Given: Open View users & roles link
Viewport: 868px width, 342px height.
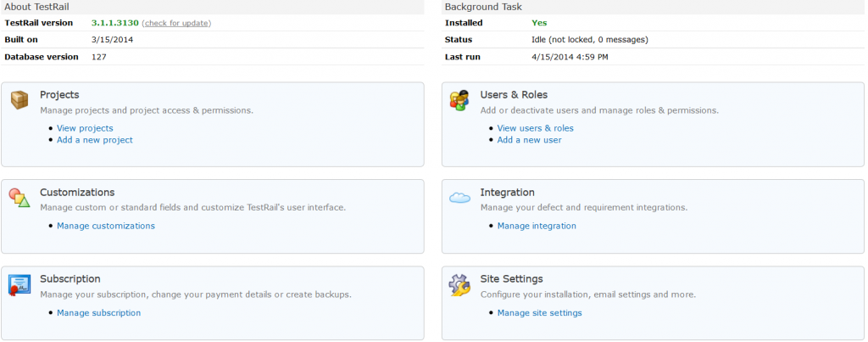Looking at the screenshot, I should click(x=536, y=128).
